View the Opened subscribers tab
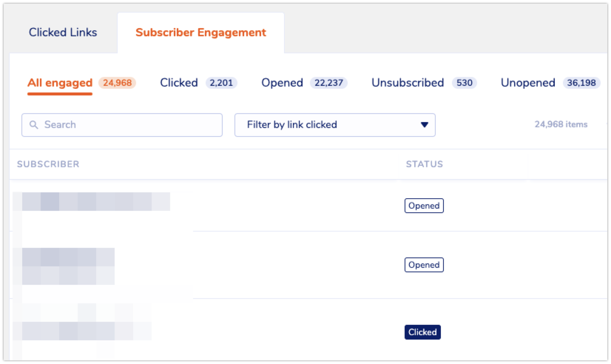The width and height of the screenshot is (611, 364). click(282, 82)
